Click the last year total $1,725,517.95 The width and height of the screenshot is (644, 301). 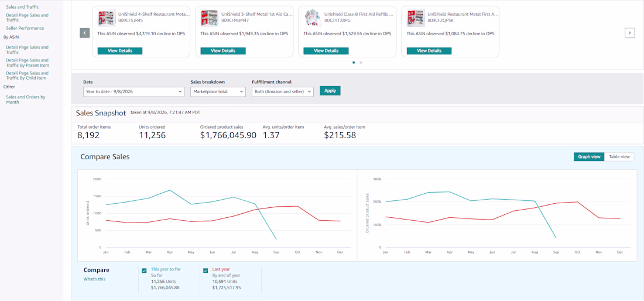click(x=227, y=288)
